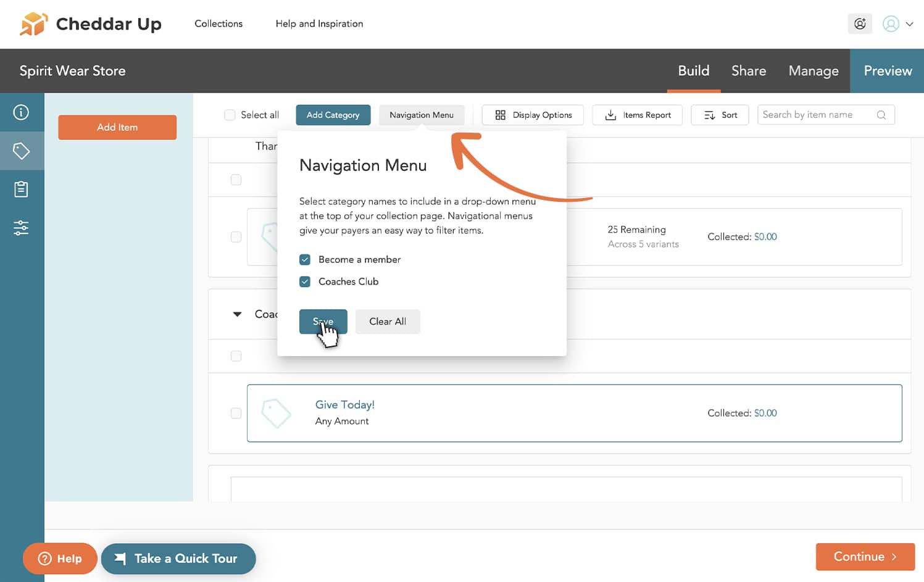
Task: Open the settings sliders sidebar icon
Action: click(x=22, y=228)
